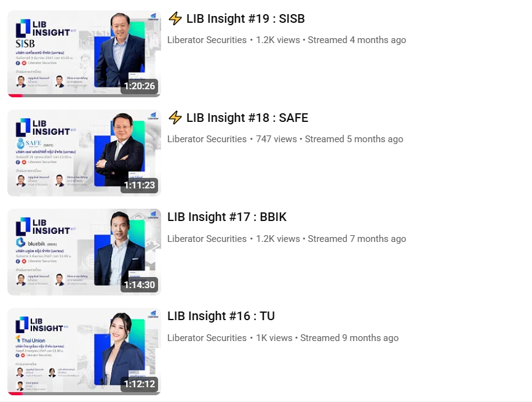Click the 1:11:23 duration badge
Screen dimensions: 532x402
tap(140, 185)
